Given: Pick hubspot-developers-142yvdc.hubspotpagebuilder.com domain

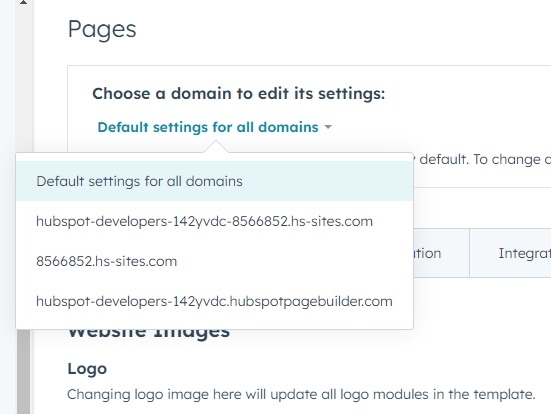Looking at the screenshot, I should pyautogui.click(x=214, y=301).
